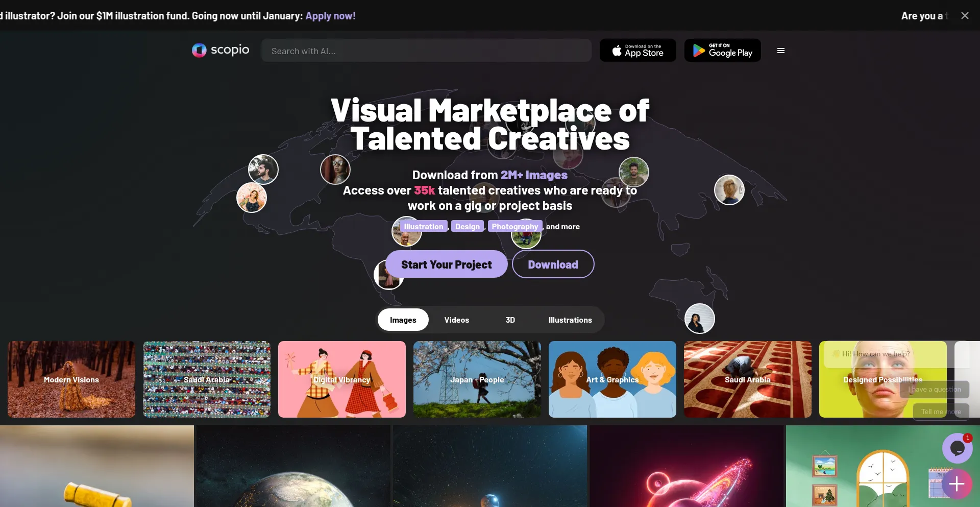
Task: Follow the Apply now! link
Action: click(330, 16)
